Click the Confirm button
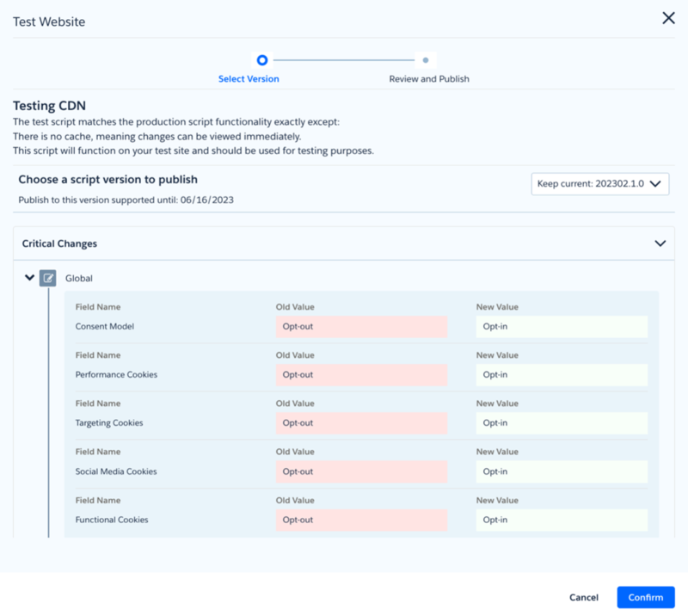The image size is (688, 616). 646,597
